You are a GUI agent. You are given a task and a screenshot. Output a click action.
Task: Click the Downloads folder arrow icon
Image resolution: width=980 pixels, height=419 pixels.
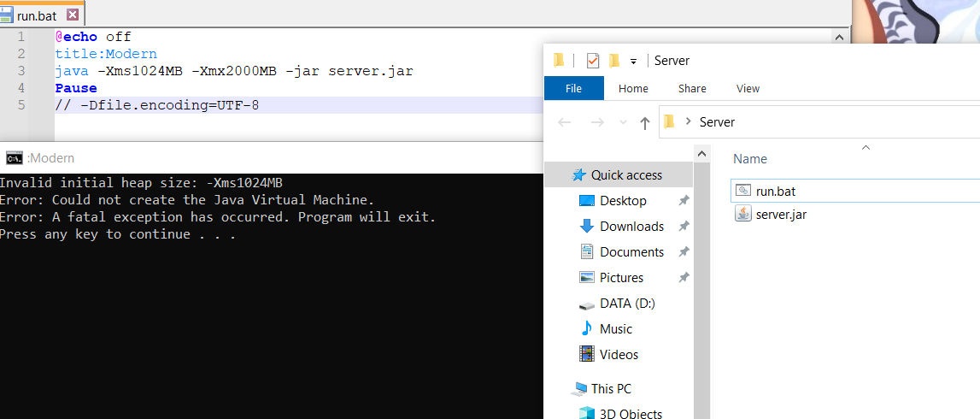click(587, 226)
